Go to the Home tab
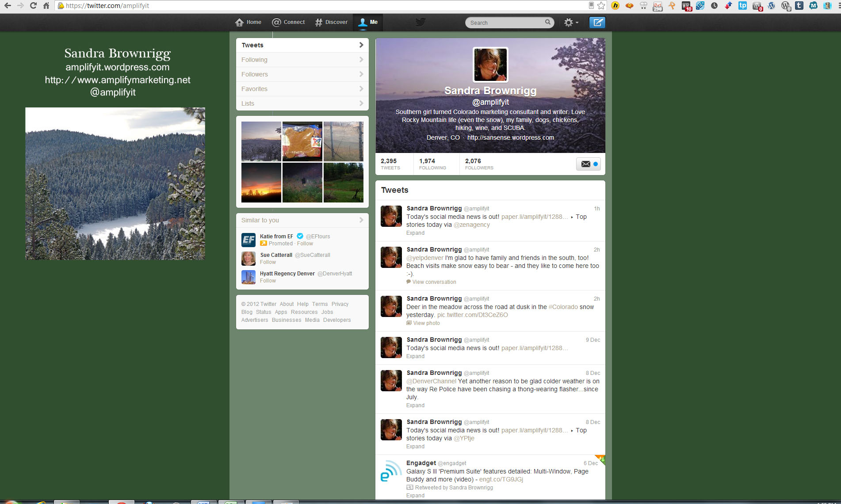 (x=248, y=22)
